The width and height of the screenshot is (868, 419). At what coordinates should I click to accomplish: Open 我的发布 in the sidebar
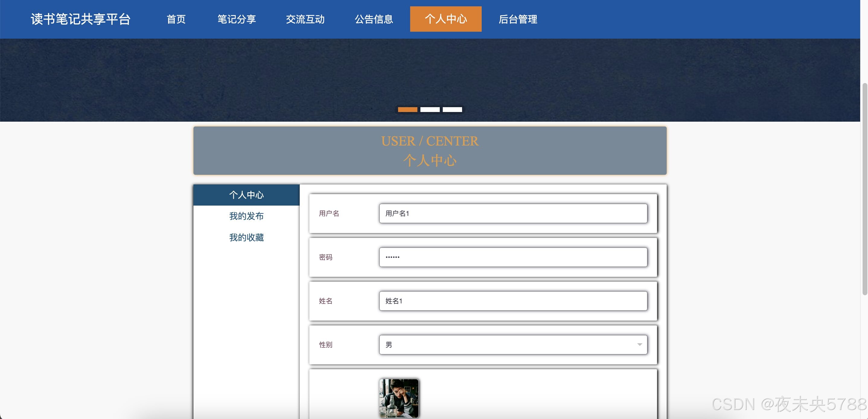tap(246, 216)
